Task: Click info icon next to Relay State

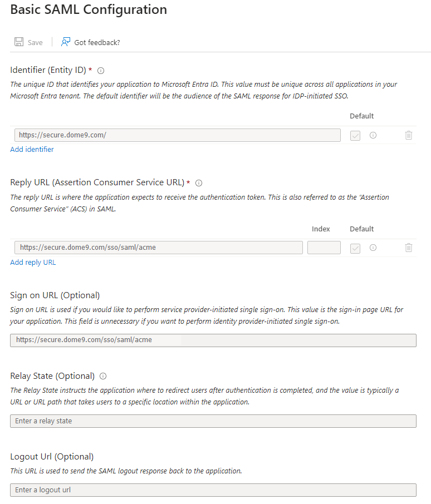Action: [x=103, y=376]
